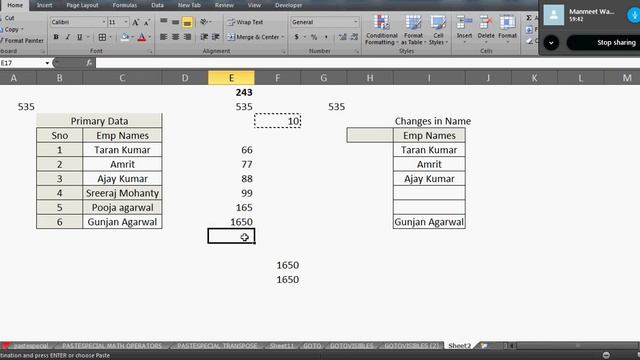640x360 pixels.
Task: Click the Insert cells button
Action: coord(464,29)
